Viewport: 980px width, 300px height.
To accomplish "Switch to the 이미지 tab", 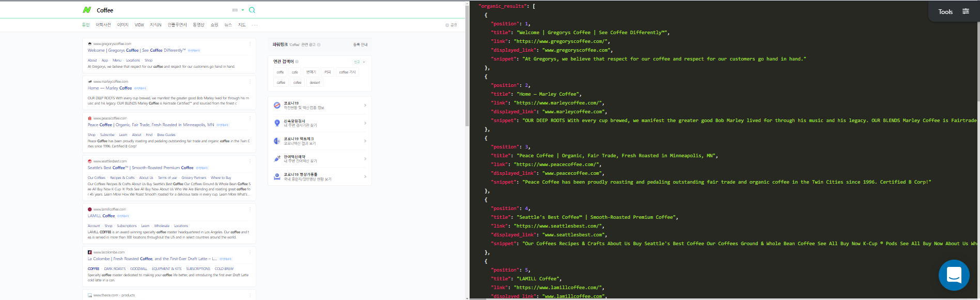I will click(122, 25).
